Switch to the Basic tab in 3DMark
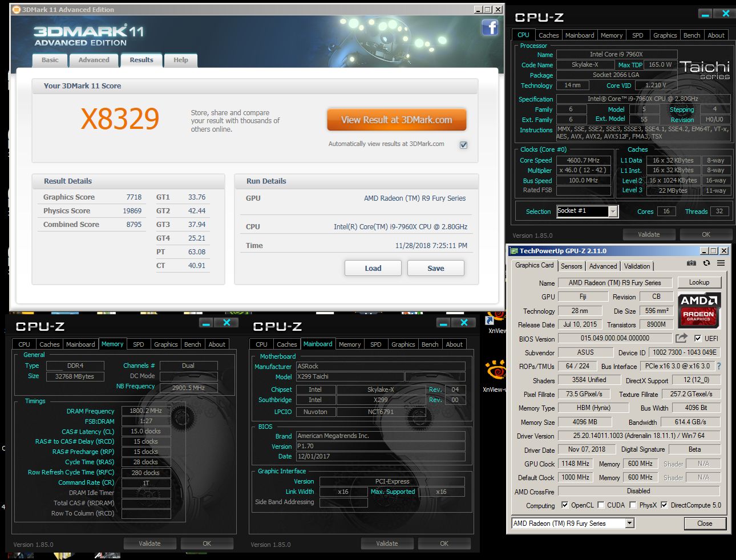The width and height of the screenshot is (736, 560). click(x=50, y=60)
